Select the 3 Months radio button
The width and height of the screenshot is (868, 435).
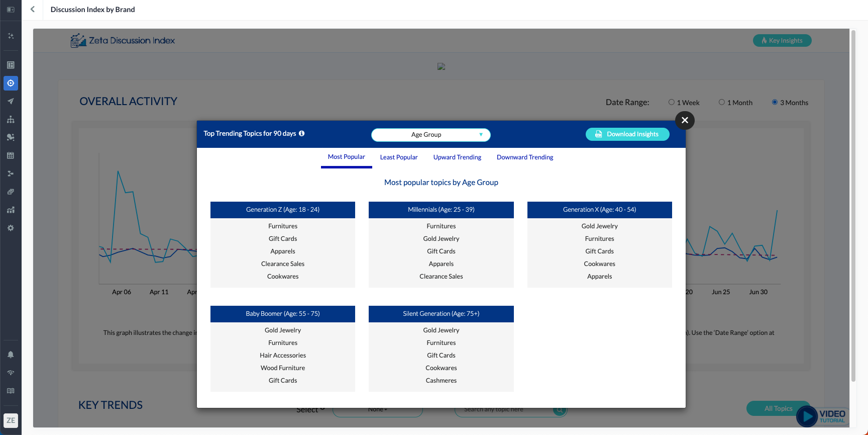[x=775, y=102]
